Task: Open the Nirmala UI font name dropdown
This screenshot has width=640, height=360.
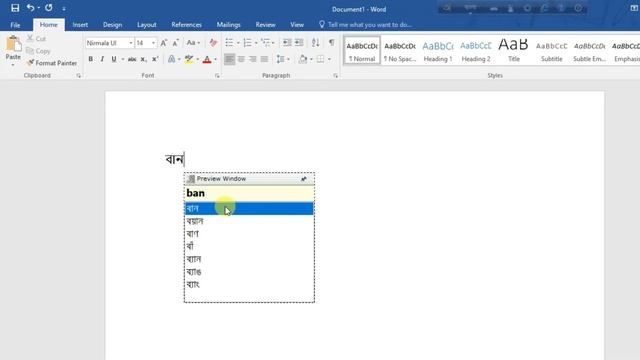Action: click(x=131, y=43)
